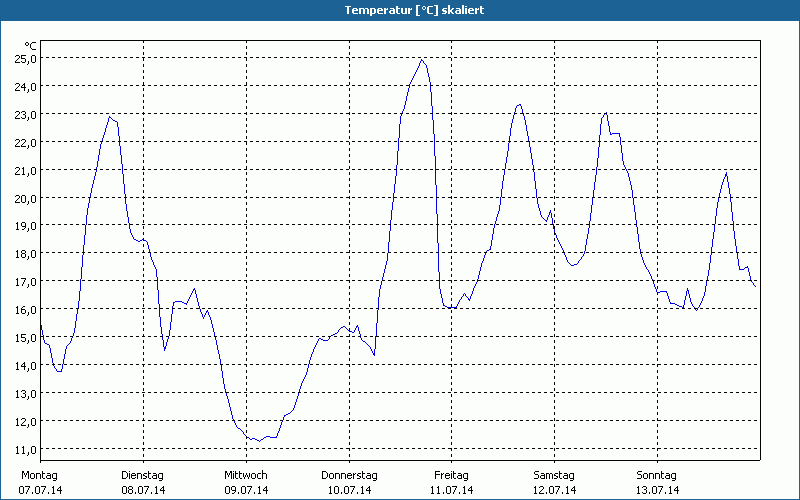The image size is (800, 500).
Task: Click the Samstag day label
Action: [554, 476]
